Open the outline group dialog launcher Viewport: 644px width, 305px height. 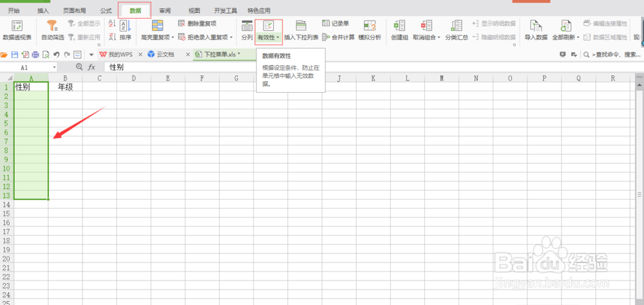[514, 44]
